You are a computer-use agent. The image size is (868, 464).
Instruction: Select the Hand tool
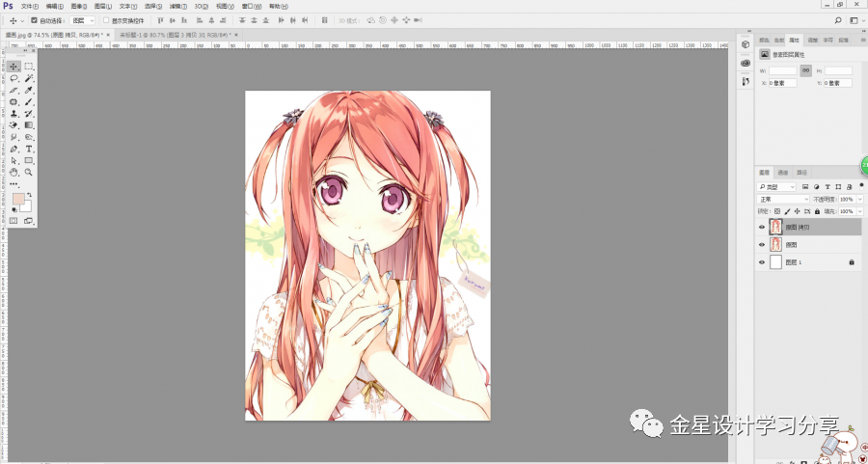(14, 173)
